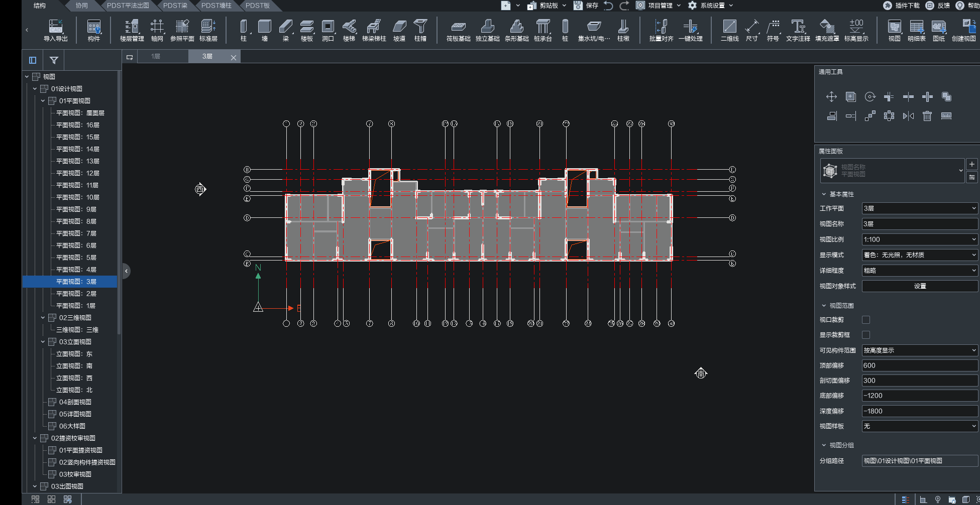This screenshot has width=980, height=505.
Task: Toggle the 显示裁剪框 checkbox
Action: tap(866, 335)
